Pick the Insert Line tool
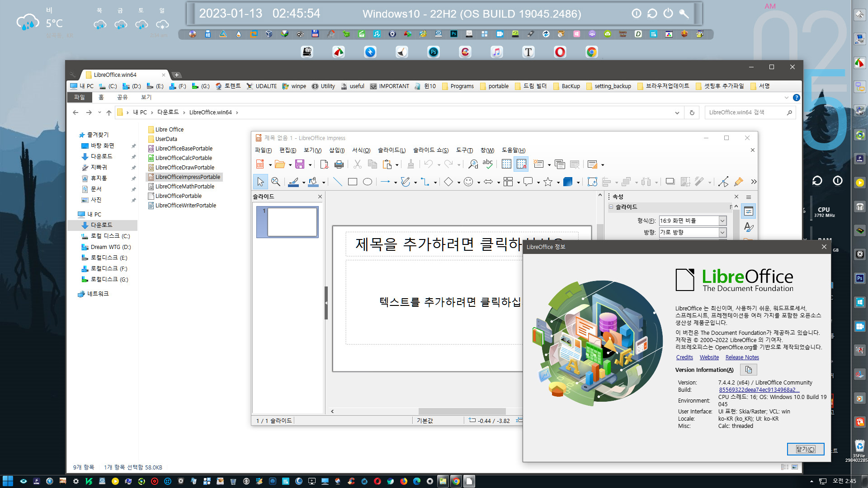This screenshot has width=868, height=488. [337, 182]
